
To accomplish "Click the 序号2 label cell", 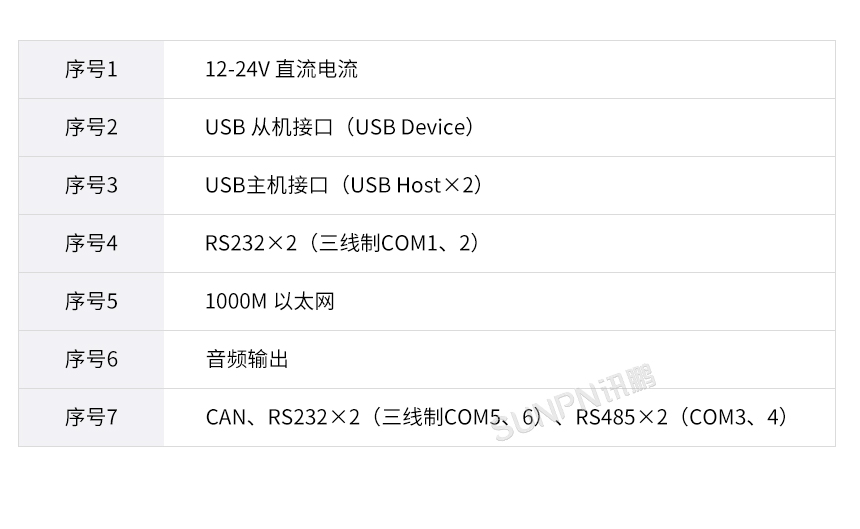I will click(91, 127).
